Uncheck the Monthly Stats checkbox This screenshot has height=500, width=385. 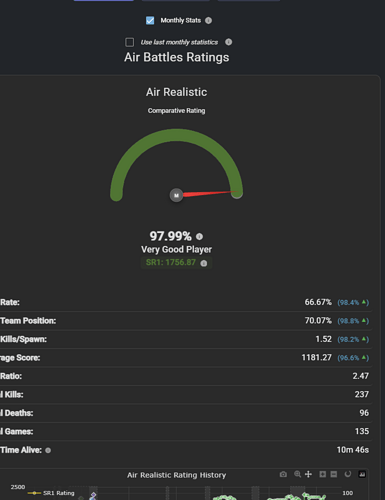[x=150, y=20]
